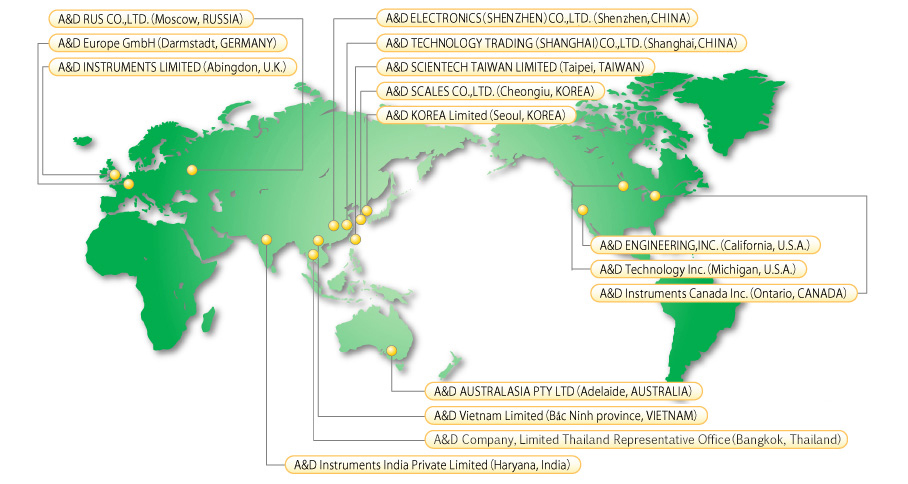This screenshot has height=484, width=908.
Task: Open the A&D Instruments Canada Inc. label
Action: 723,294
